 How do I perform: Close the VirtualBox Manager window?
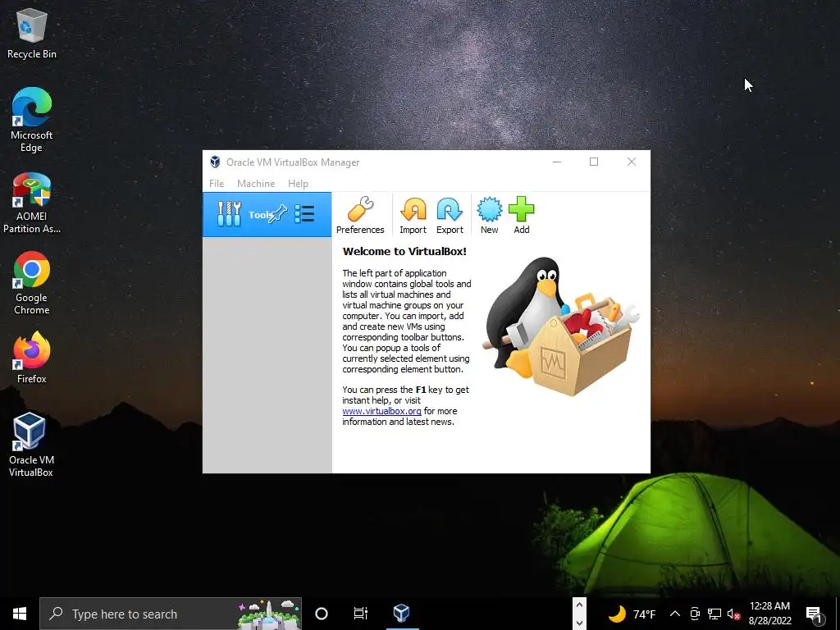[632, 162]
